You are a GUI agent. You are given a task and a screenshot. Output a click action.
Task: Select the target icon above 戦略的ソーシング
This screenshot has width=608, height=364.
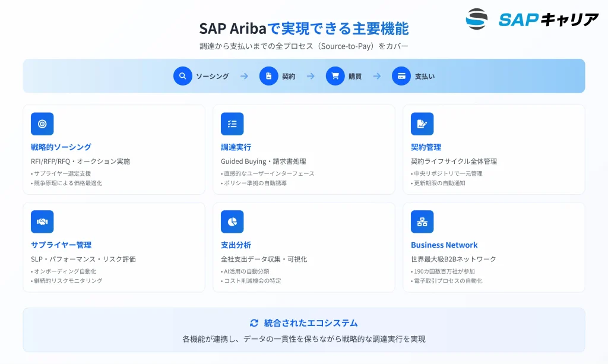pos(42,124)
